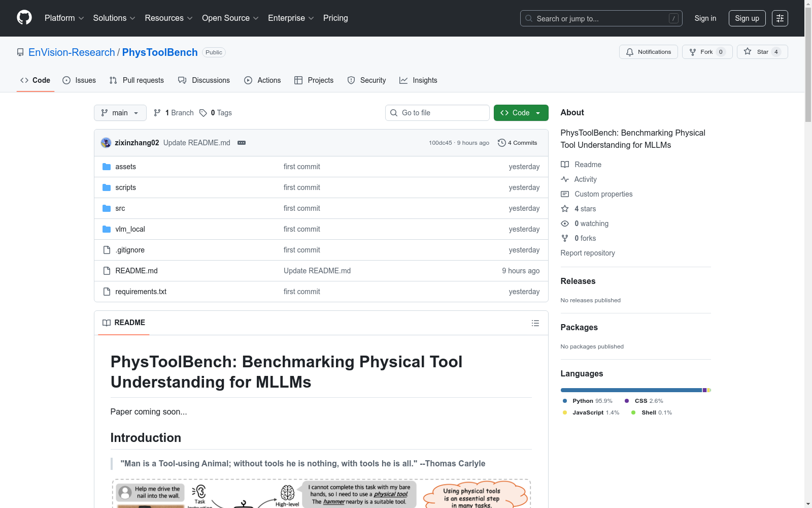Click the Shell 0.1% language entry

pos(652,412)
